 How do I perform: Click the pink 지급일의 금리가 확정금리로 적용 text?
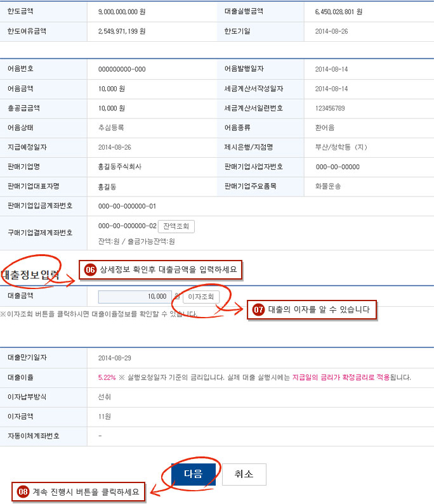(341, 377)
